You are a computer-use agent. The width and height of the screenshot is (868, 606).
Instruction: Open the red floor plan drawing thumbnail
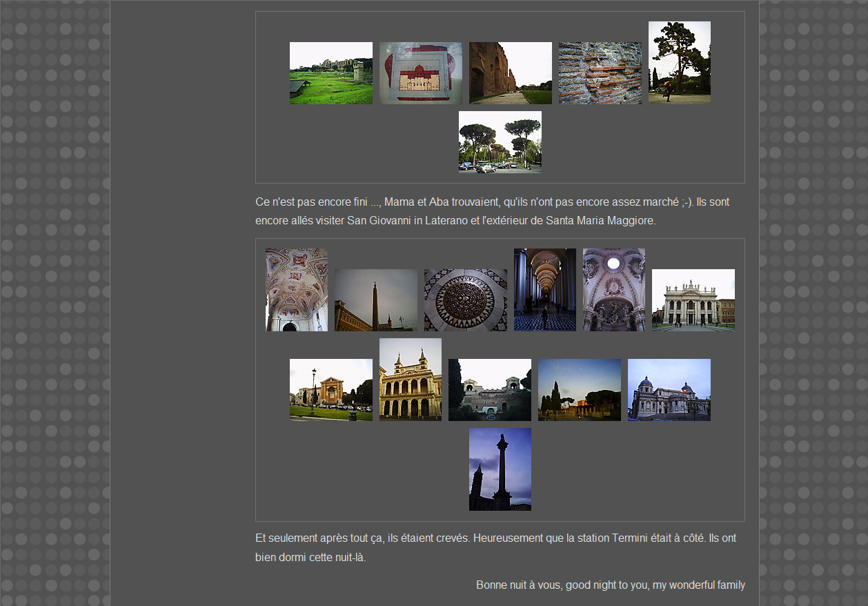click(420, 73)
